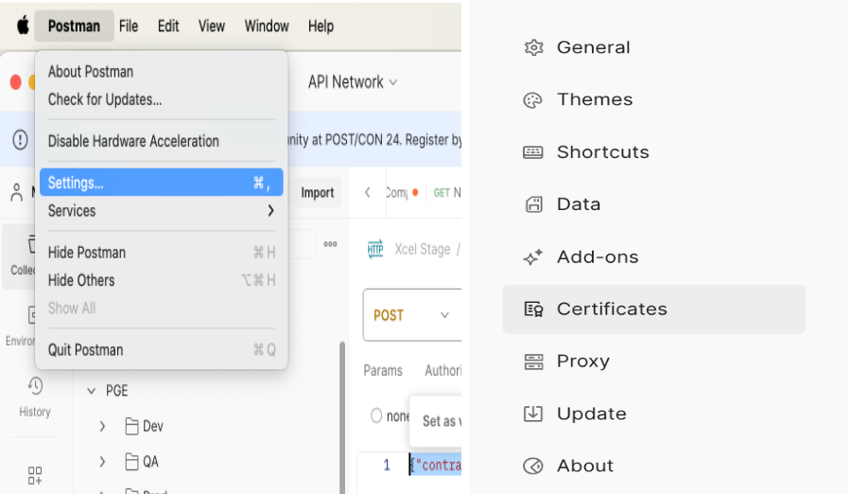
Task: Open the Edit menu
Action: (x=168, y=26)
